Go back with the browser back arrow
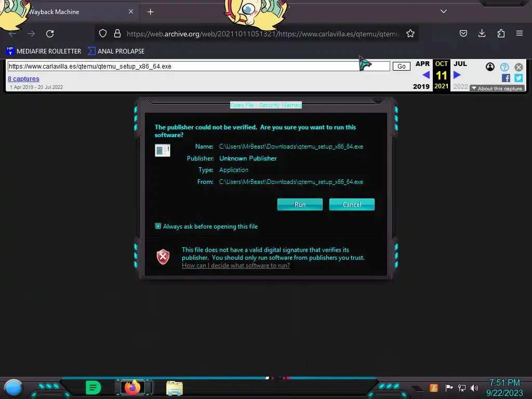The image size is (532, 399). pos(12,34)
